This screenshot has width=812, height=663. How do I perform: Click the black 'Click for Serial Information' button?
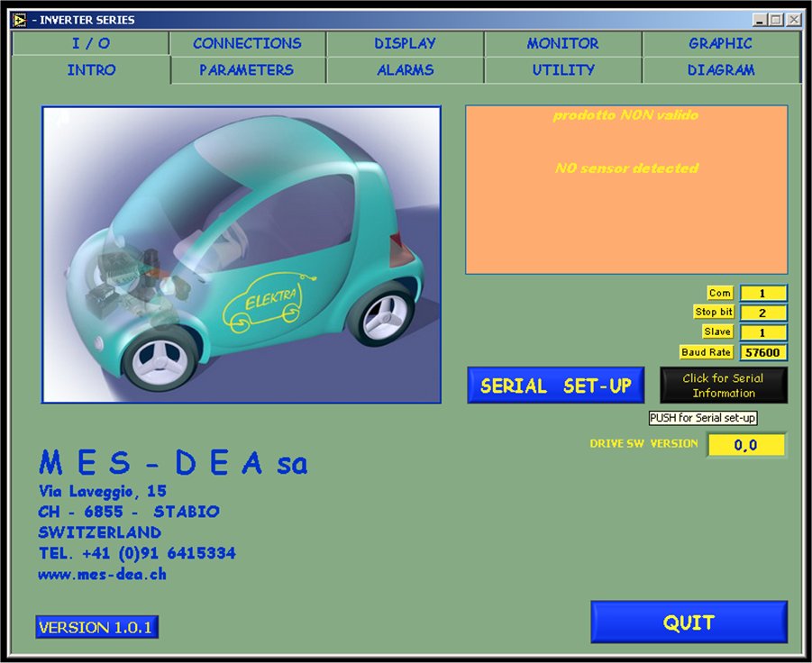724,385
